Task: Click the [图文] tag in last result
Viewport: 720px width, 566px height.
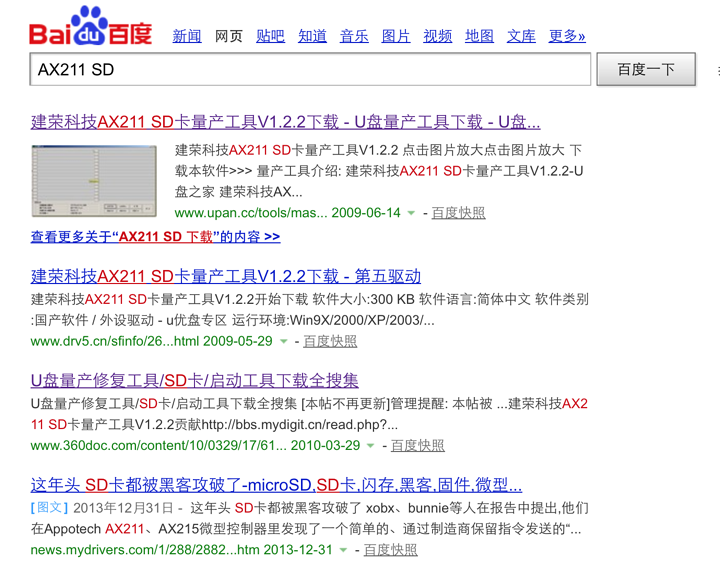Action: [x=49, y=508]
